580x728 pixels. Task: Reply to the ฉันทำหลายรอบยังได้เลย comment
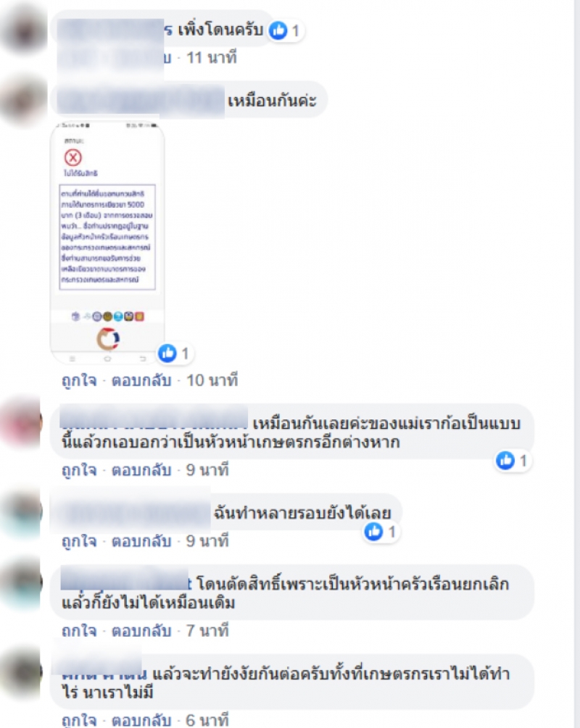click(142, 541)
